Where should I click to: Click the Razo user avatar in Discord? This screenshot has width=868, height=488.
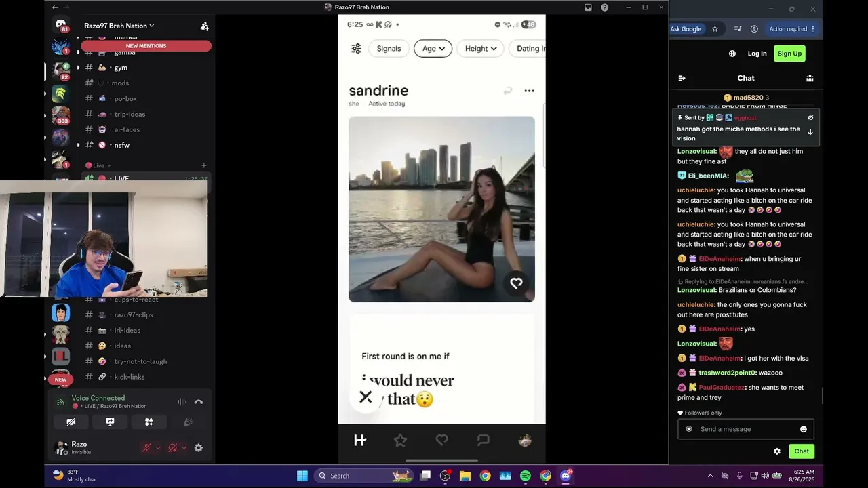61,448
